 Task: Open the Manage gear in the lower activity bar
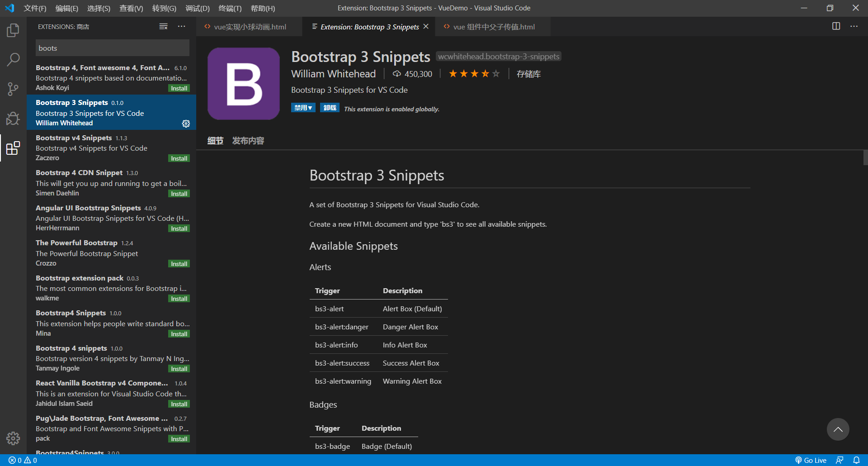coord(13,438)
